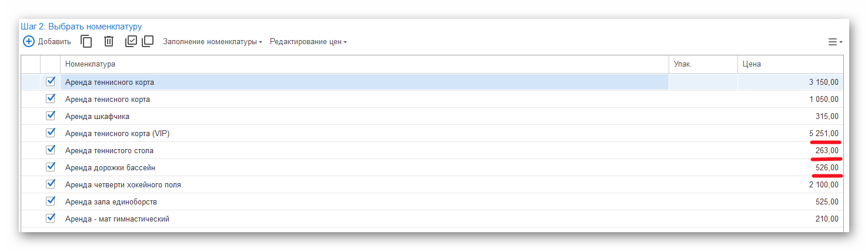Delete the row using the trash icon
The width and height of the screenshot is (868, 251).
click(109, 41)
